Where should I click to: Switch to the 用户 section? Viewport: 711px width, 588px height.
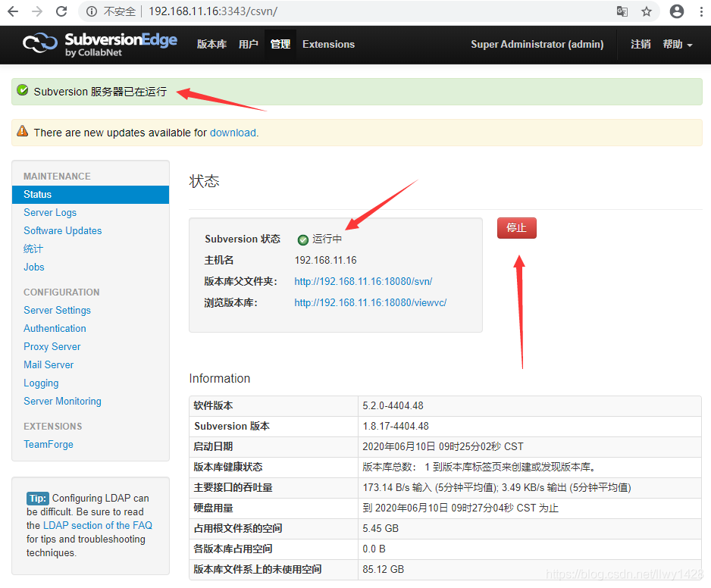248,45
